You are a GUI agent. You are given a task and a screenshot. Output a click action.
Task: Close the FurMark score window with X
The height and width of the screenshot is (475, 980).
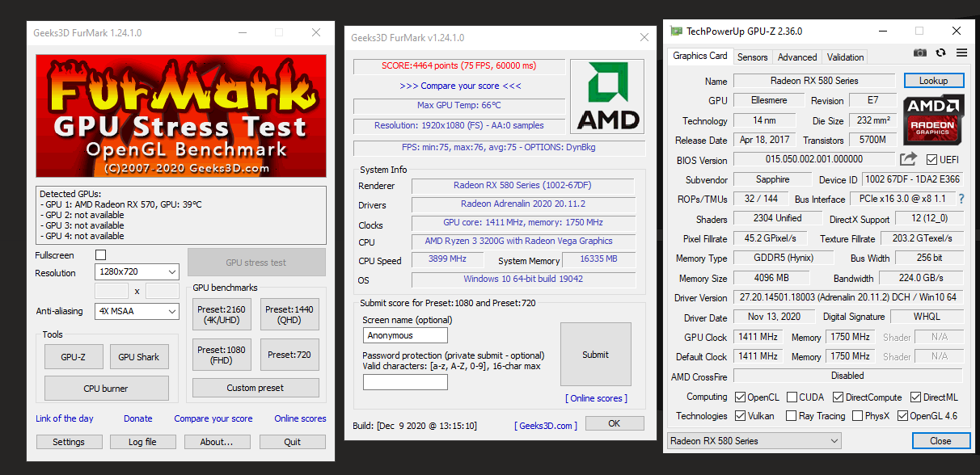644,37
